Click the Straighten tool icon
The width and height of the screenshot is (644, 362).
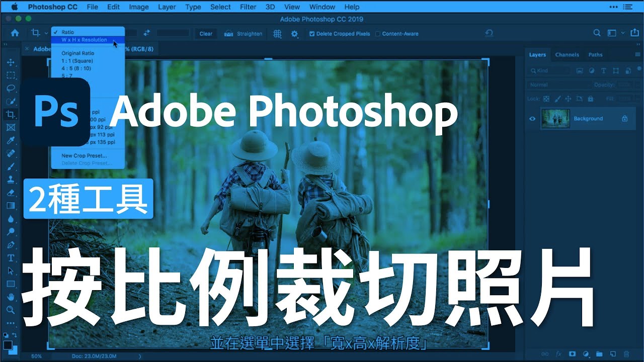[x=228, y=34]
